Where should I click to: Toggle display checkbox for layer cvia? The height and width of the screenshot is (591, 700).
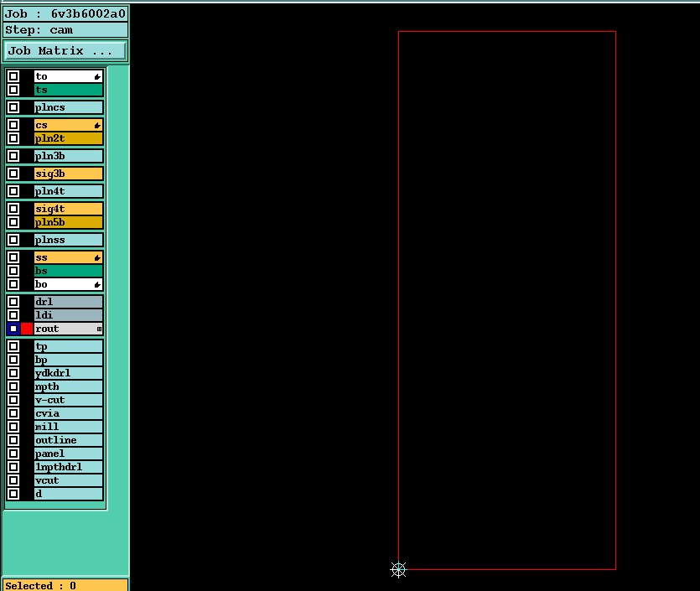[13, 413]
